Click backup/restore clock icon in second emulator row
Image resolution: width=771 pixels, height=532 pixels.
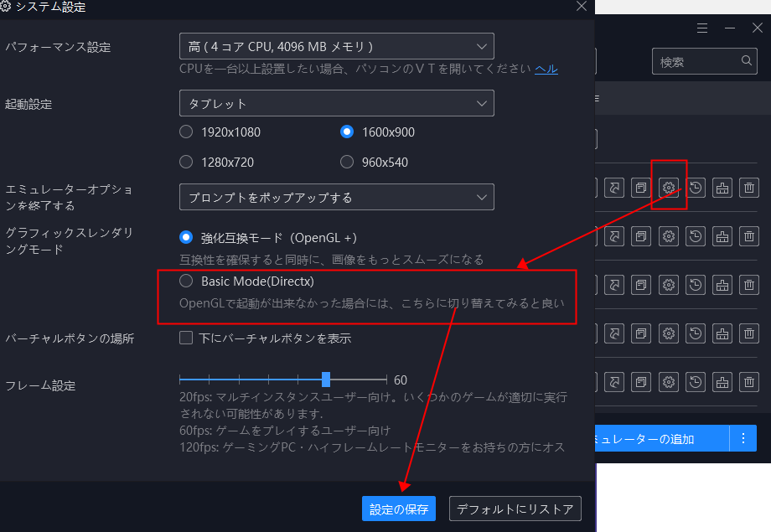click(695, 237)
